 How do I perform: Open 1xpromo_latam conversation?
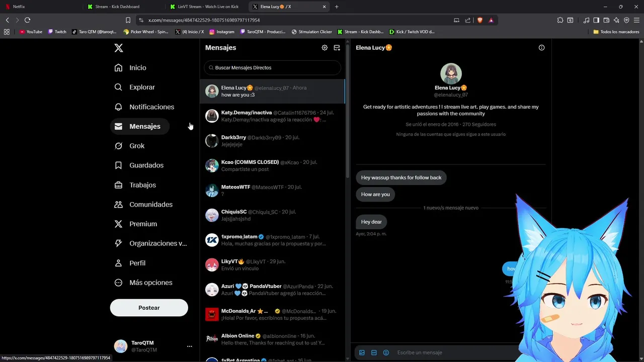tap(272, 240)
